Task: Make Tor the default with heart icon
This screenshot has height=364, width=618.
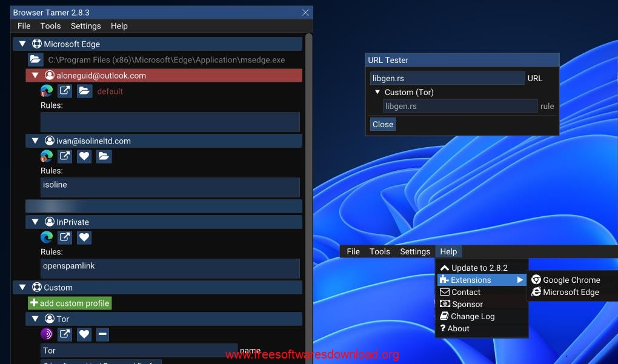Action: coord(84,334)
